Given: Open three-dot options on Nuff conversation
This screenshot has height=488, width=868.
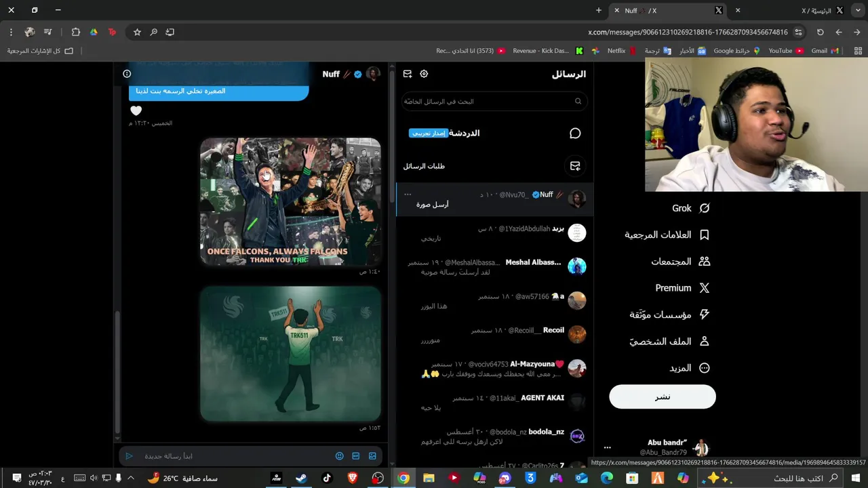Looking at the screenshot, I should point(408,195).
